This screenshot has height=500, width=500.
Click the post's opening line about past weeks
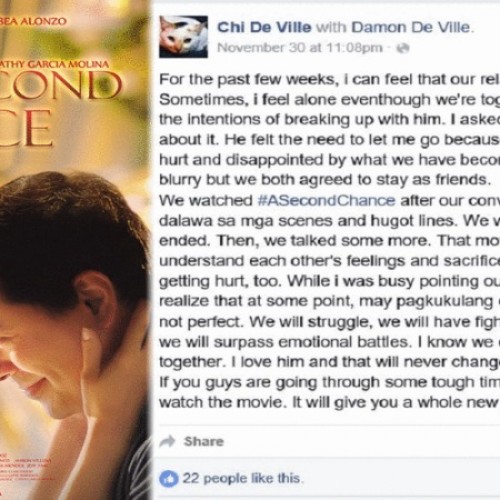pyautogui.click(x=330, y=79)
